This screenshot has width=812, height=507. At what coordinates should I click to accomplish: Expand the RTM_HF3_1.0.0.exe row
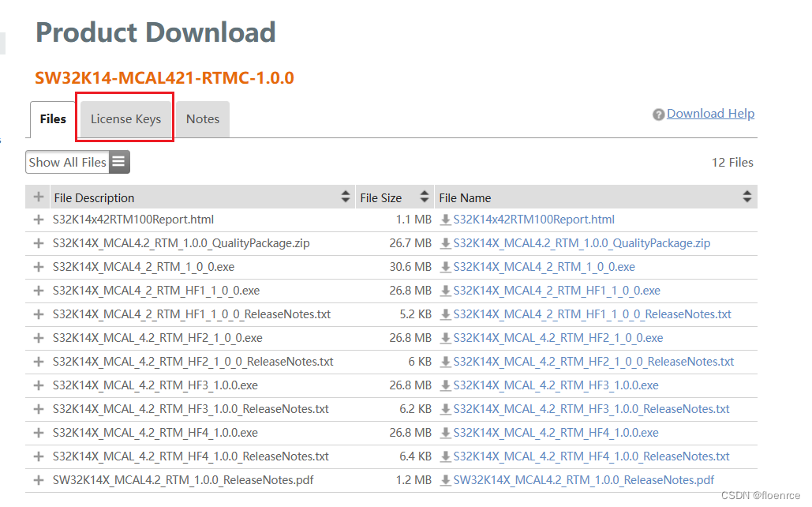pyautogui.click(x=39, y=385)
